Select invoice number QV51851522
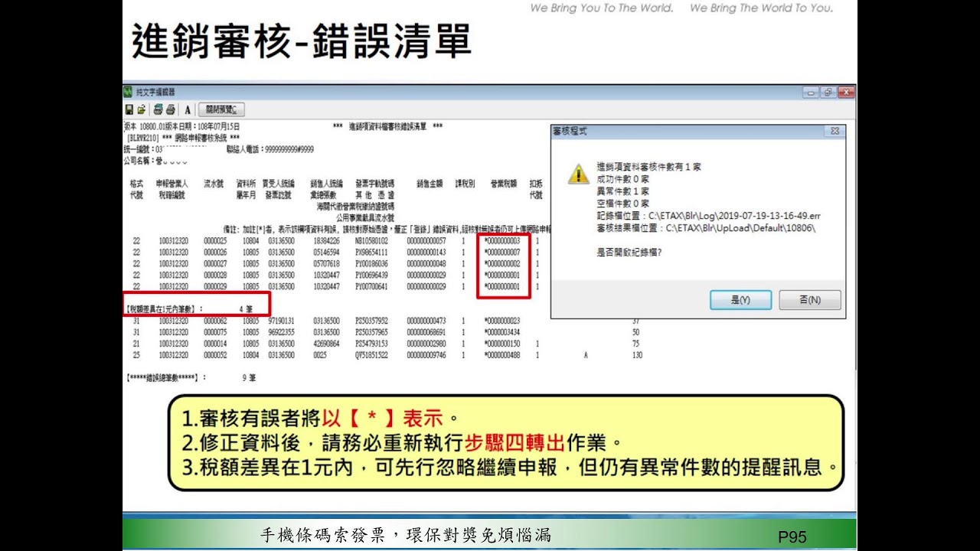Screen dimensions: 980x551 [x=371, y=356]
